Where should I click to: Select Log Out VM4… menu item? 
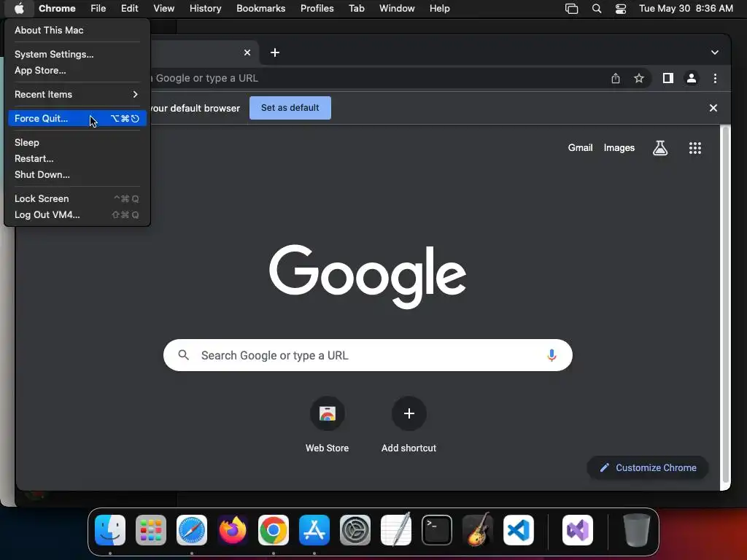click(x=77, y=215)
